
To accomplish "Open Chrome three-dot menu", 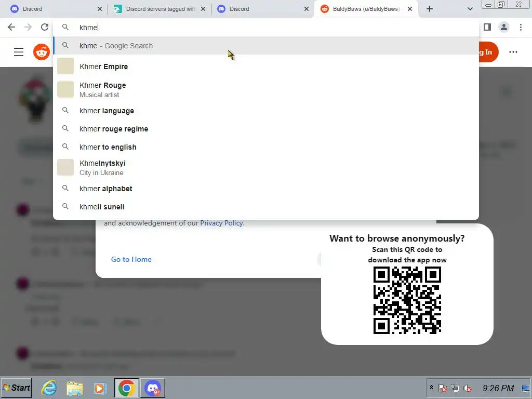I will 521,27.
